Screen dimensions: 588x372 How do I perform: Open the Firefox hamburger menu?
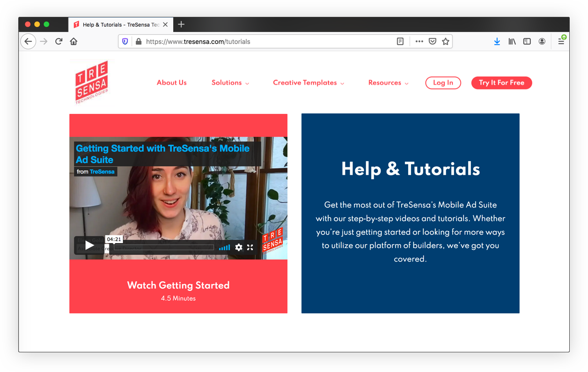[x=561, y=41]
